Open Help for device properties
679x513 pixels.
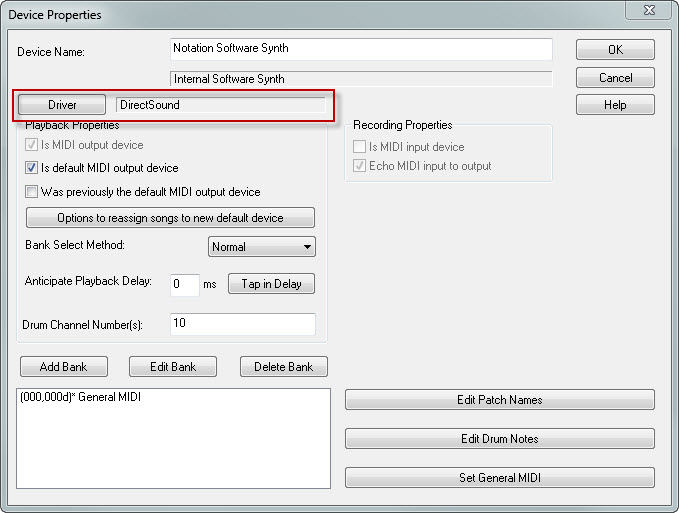coord(615,105)
